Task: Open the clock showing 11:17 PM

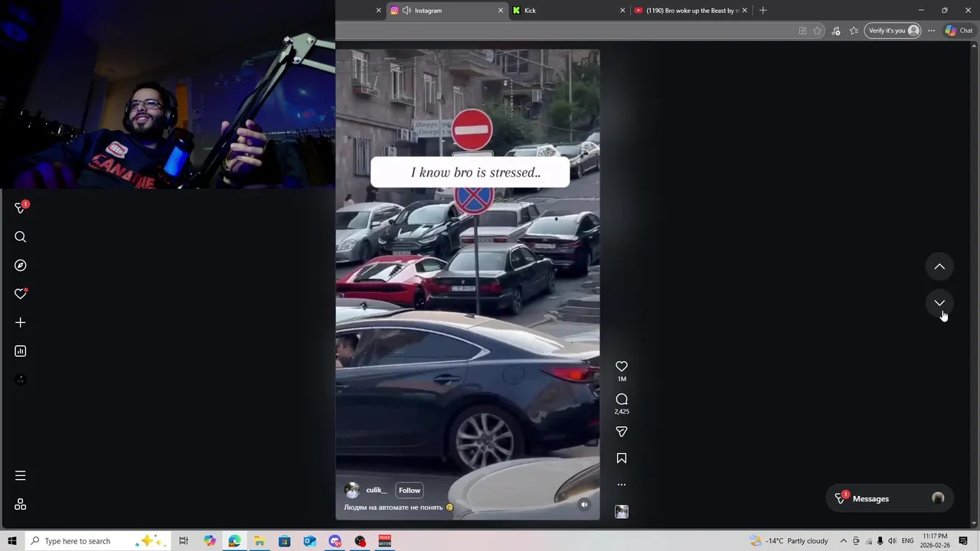Action: (x=935, y=541)
